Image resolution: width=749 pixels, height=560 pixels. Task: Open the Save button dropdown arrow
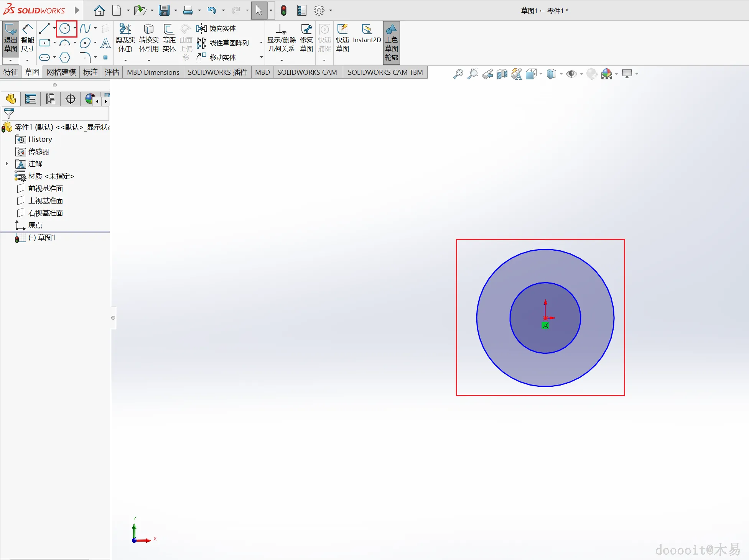(x=176, y=10)
